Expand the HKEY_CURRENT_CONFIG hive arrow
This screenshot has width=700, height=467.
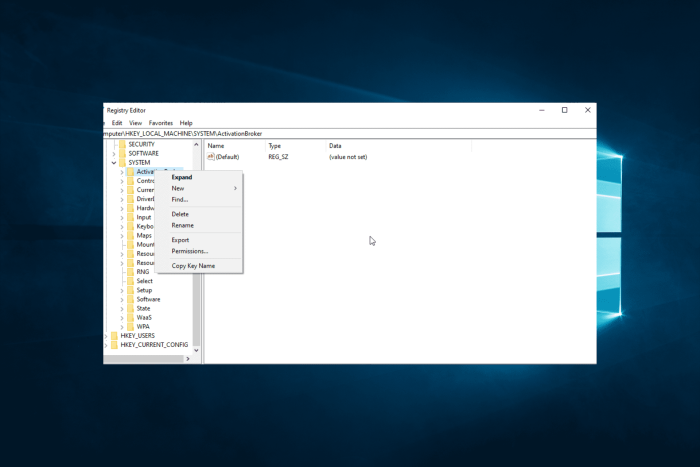tap(106, 345)
